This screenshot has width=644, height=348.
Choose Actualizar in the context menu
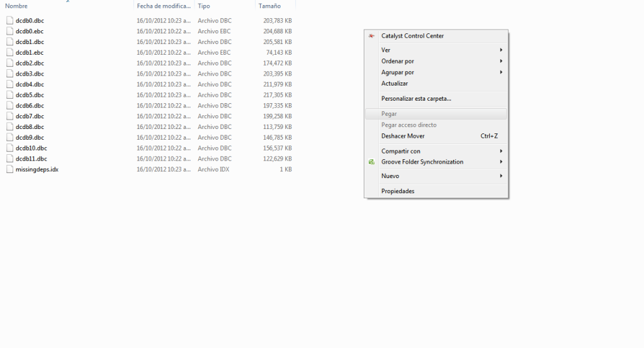tap(436, 83)
